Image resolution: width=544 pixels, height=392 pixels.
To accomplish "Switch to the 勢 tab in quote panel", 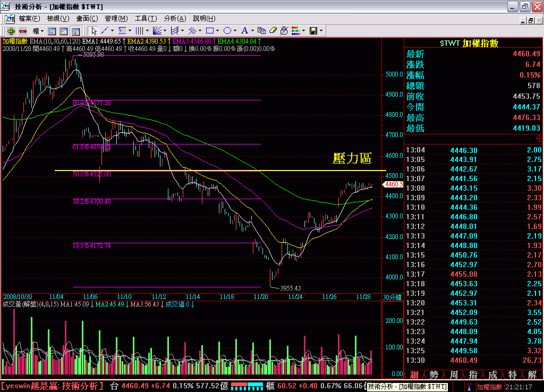I will 433,374.
